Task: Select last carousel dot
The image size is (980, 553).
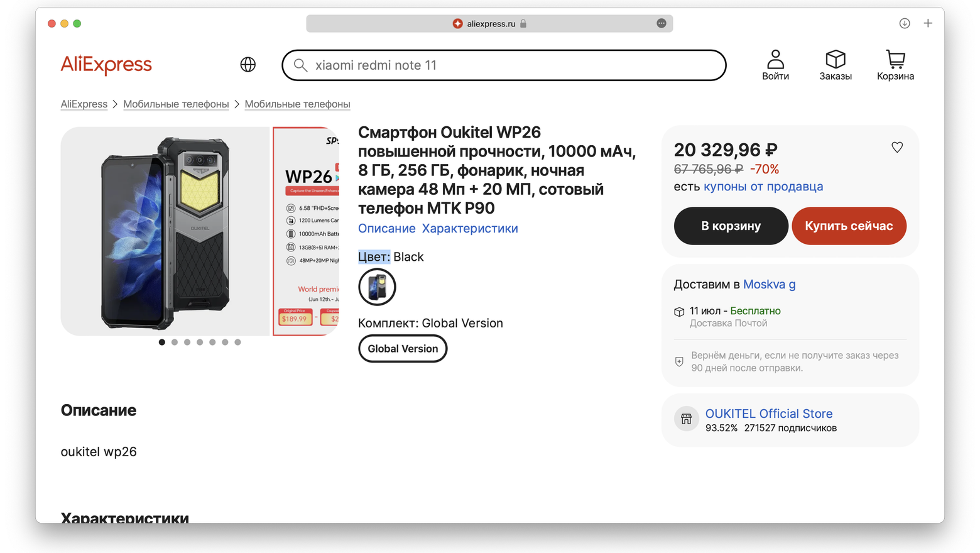Action: (237, 342)
